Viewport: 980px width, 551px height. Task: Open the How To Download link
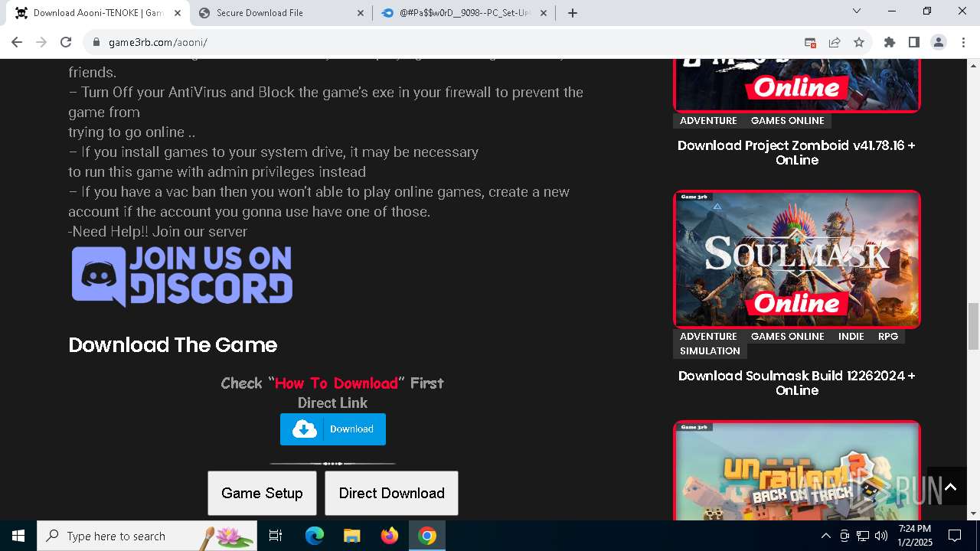[336, 383]
